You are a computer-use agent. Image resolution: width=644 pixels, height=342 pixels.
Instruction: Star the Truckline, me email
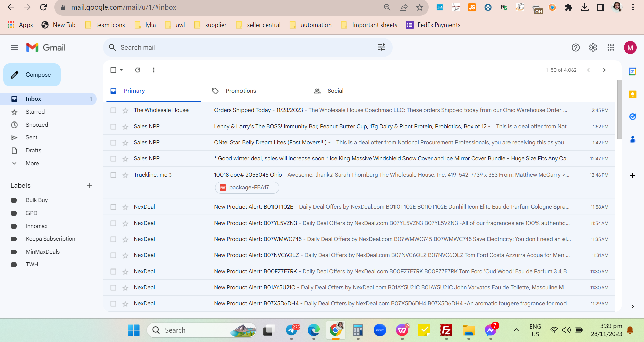(125, 175)
